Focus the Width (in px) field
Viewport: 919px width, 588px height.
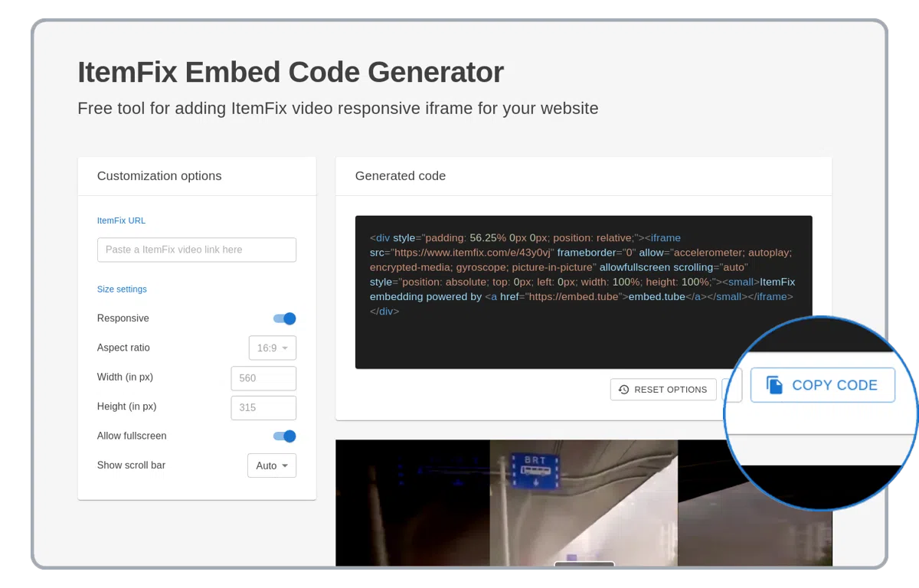point(263,378)
